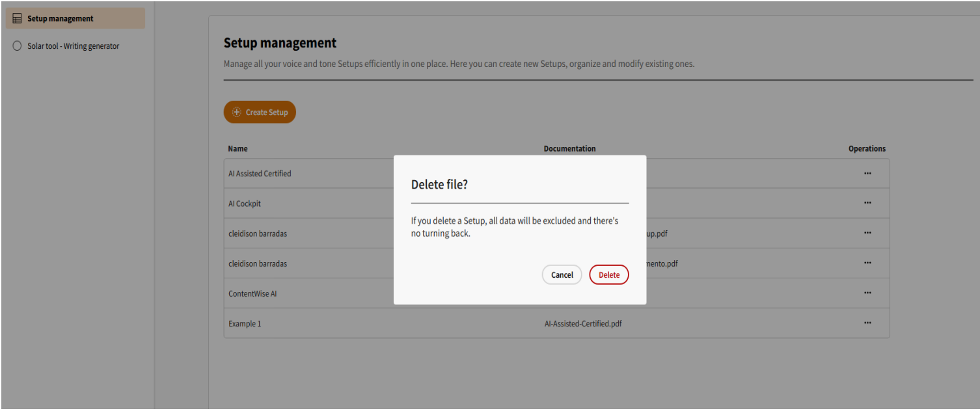Click the Name column header

pos(238,149)
